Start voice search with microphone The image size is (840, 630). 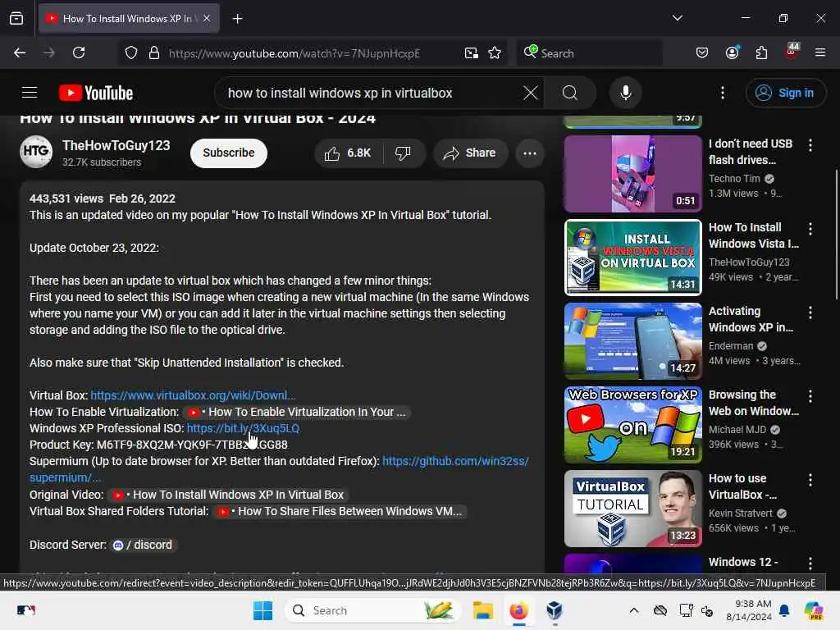point(626,93)
